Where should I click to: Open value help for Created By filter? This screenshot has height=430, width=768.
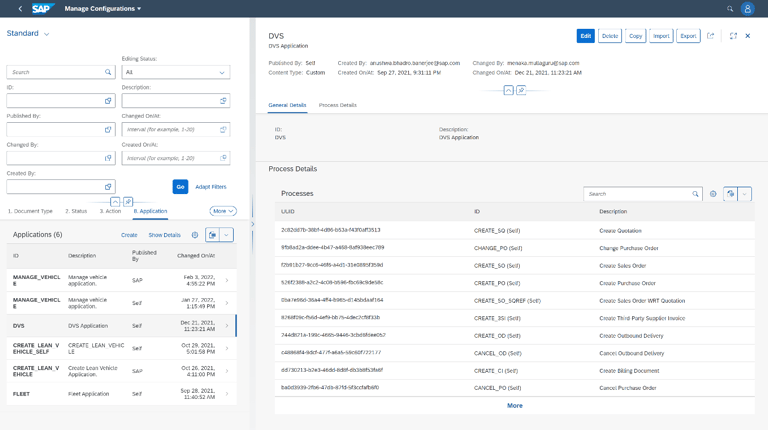[x=108, y=187]
